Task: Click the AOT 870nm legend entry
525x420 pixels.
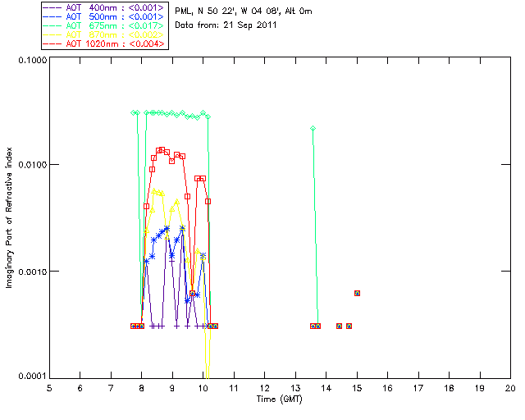Action: click(104, 34)
